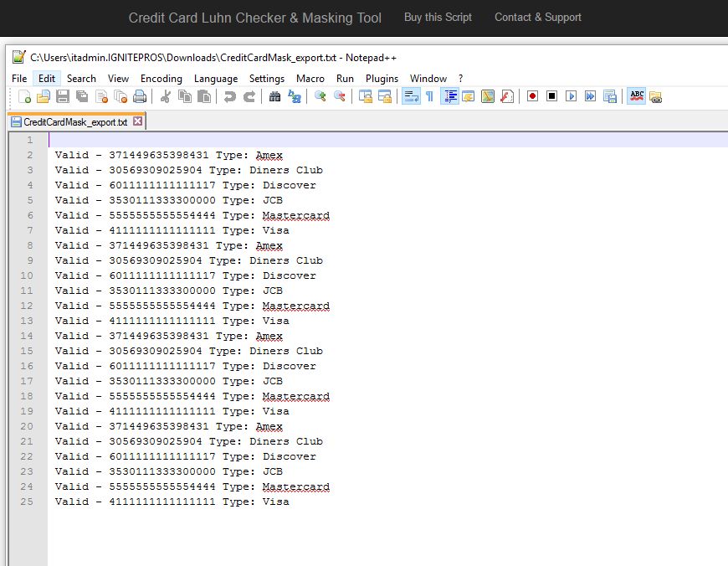Click empty editor line 1

coord(387,140)
